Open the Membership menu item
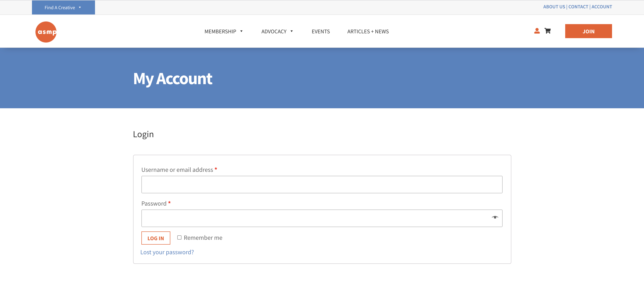This screenshot has width=644, height=295. (x=220, y=32)
